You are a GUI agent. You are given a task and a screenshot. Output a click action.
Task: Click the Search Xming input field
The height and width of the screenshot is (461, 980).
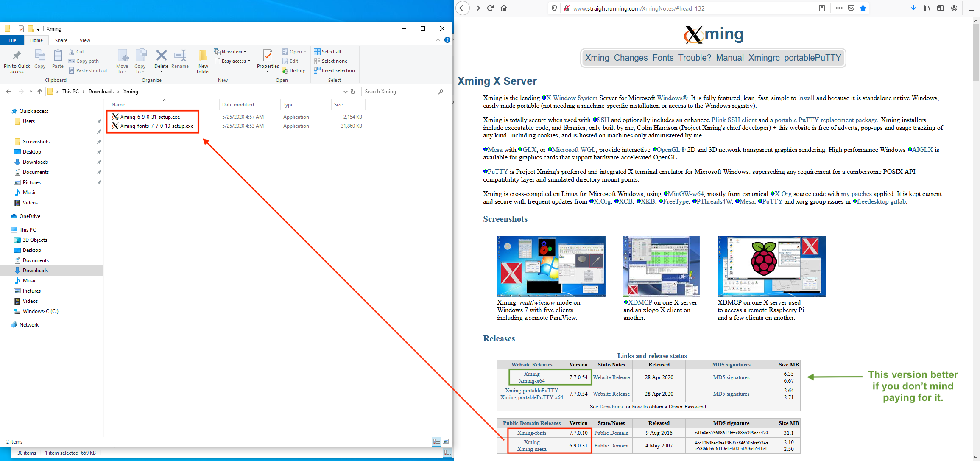(399, 92)
